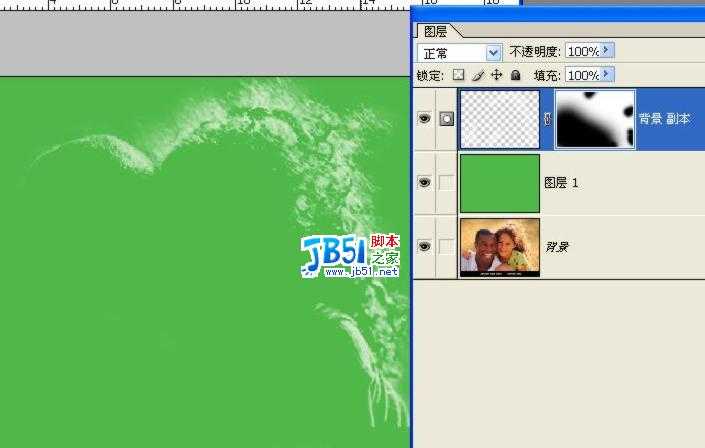
Task: Click the transparent layer thumbnail of 背景 副本
Action: pos(499,119)
